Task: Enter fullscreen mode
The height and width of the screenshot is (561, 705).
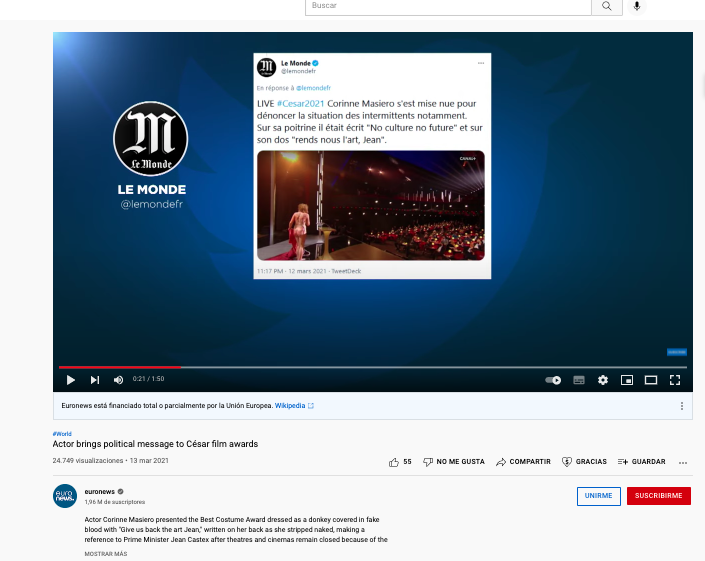Action: click(675, 380)
